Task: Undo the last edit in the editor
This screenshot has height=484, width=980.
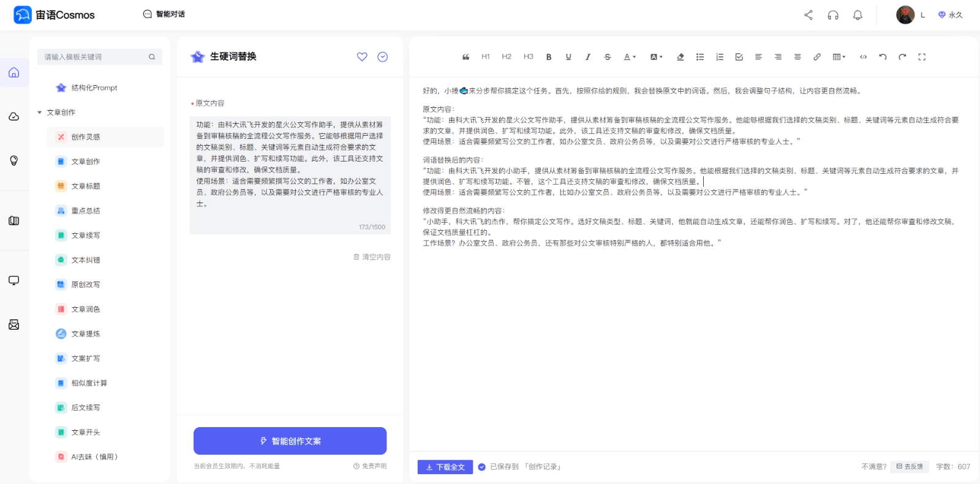Action: [x=883, y=57]
